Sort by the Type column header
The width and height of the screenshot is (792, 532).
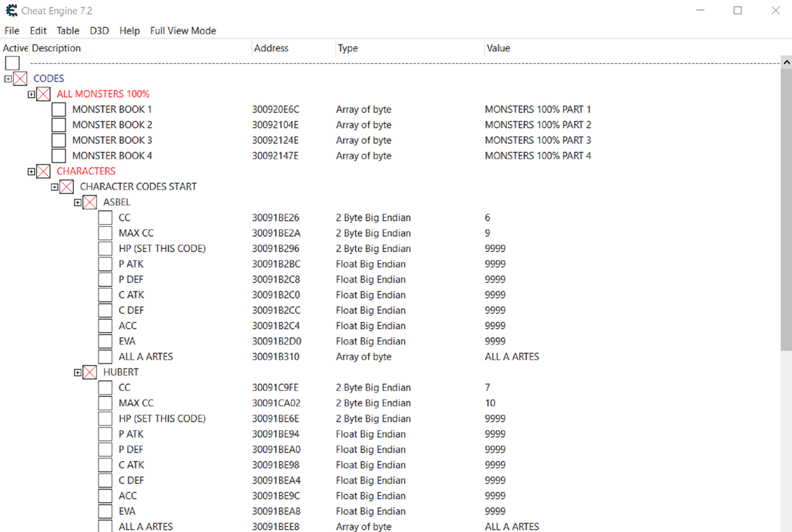410,48
